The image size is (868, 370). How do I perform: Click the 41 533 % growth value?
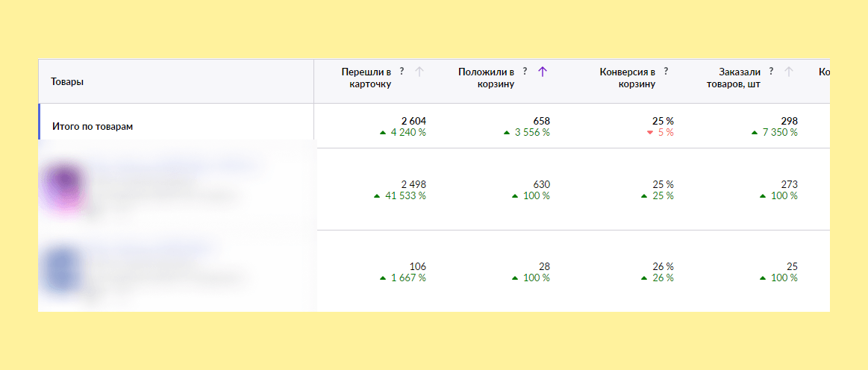coord(403,196)
